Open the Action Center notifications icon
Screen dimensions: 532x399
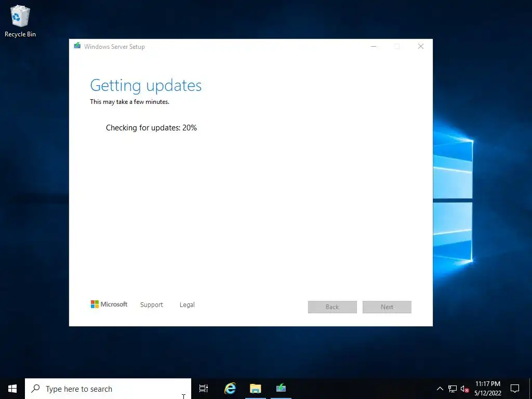tap(515, 389)
